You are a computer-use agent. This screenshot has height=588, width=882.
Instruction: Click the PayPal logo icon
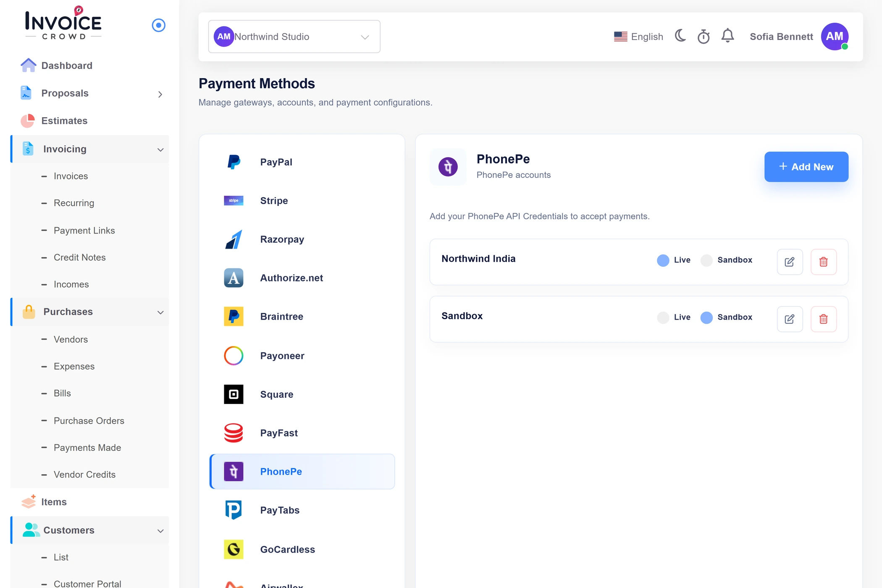tap(234, 162)
